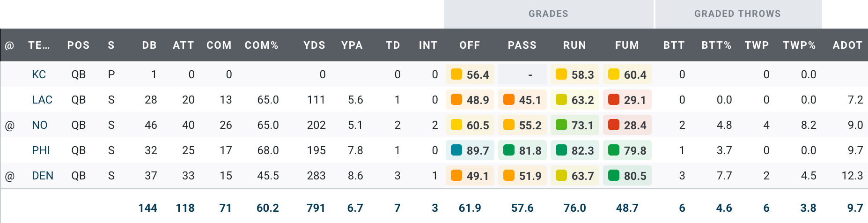Open the KC team link

tap(39, 74)
